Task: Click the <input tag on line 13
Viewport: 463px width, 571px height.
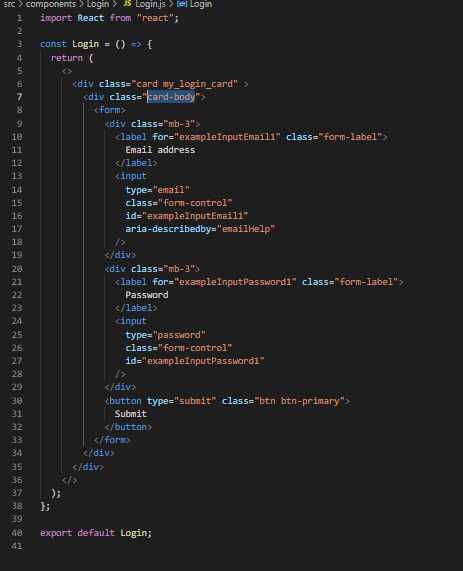Action: [x=131, y=176]
